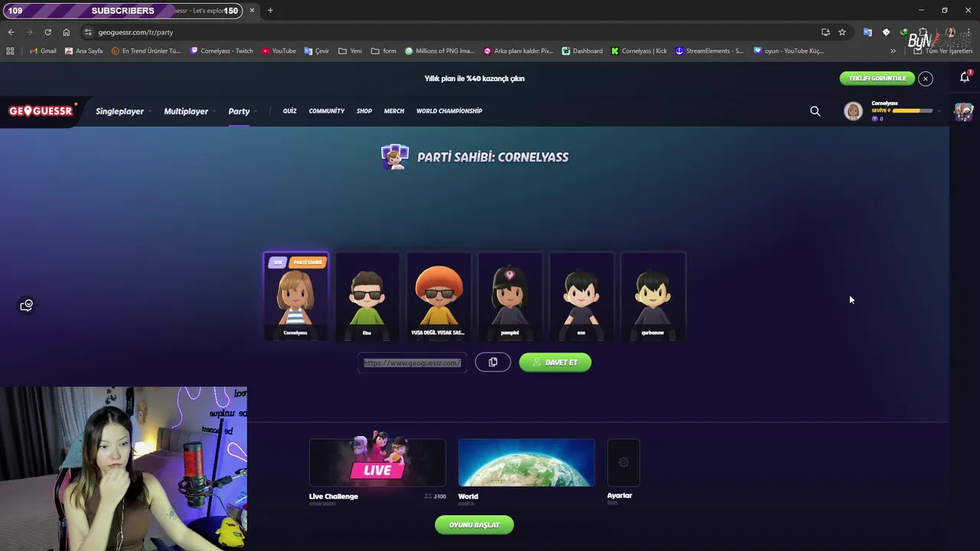The height and width of the screenshot is (551, 980).
Task: Open the YouTube bookmark
Action: (279, 51)
